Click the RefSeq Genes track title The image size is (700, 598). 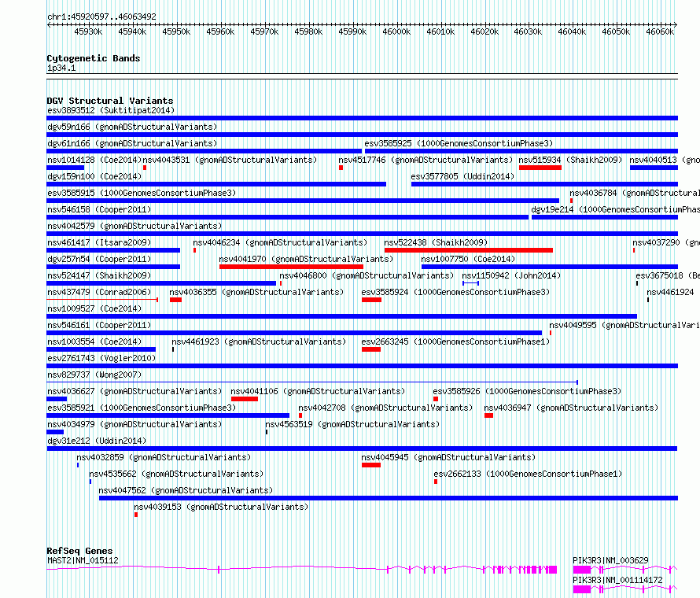(x=79, y=551)
